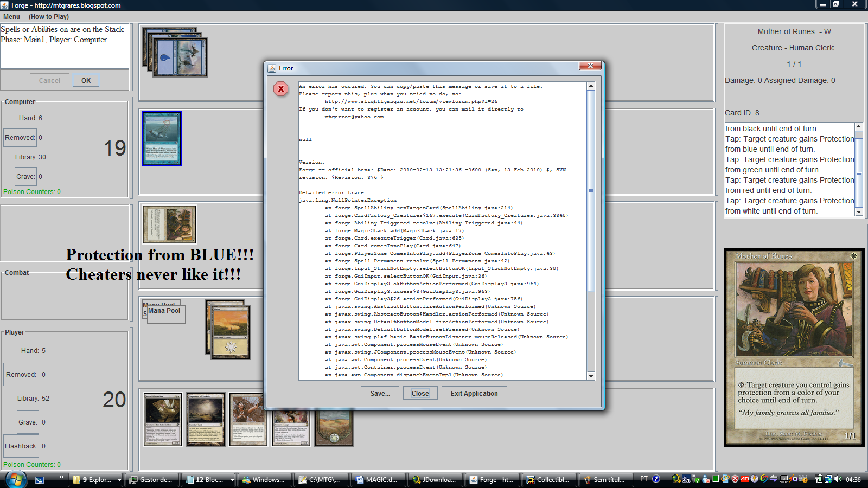The width and height of the screenshot is (868, 488).
Task: Open the 9 Explorer taskbar group
Action: pos(97,480)
